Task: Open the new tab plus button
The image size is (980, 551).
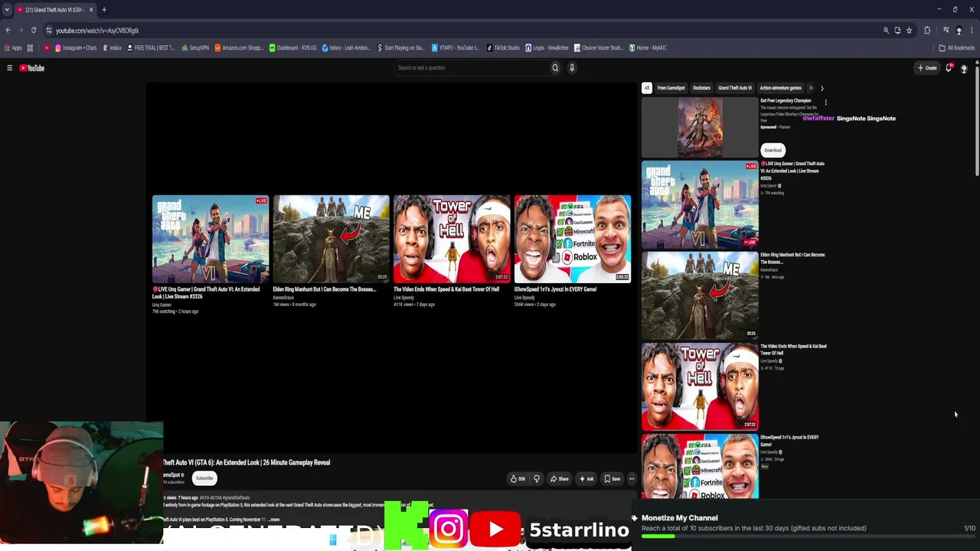Action: (x=104, y=10)
